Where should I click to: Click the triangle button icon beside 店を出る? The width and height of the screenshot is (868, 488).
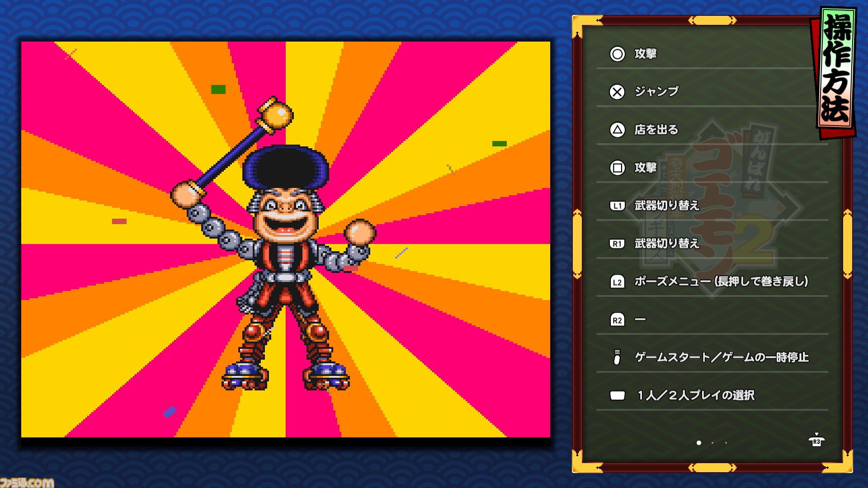tap(617, 130)
